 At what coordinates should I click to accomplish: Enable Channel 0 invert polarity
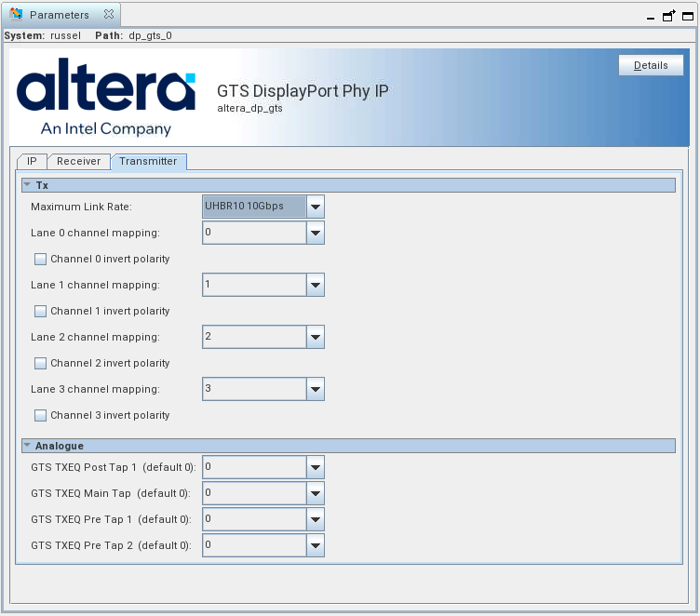pos(40,260)
